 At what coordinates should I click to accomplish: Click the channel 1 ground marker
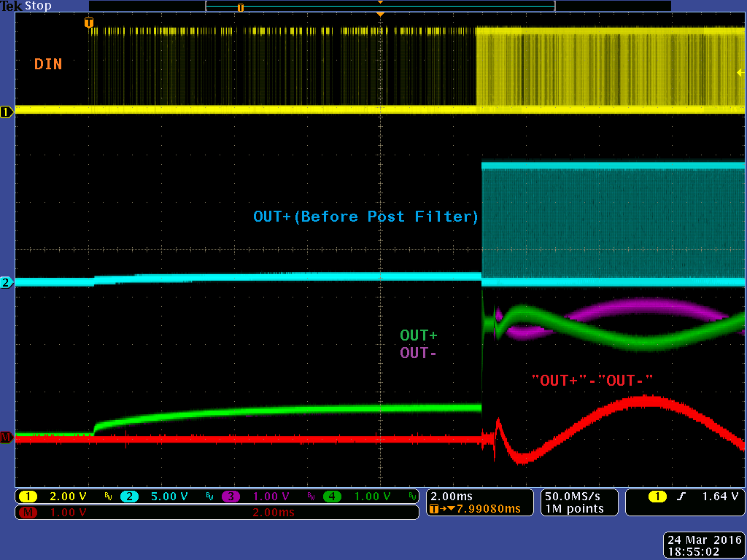click(x=7, y=112)
